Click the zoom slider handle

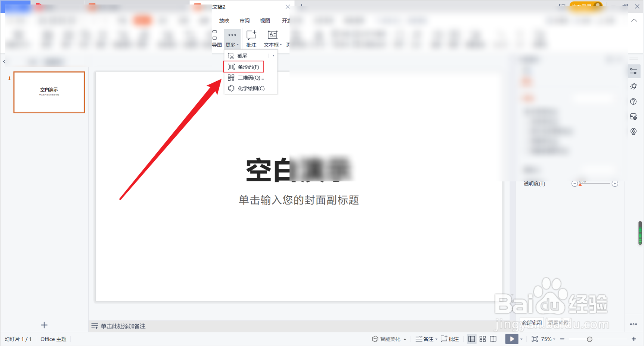coord(589,339)
